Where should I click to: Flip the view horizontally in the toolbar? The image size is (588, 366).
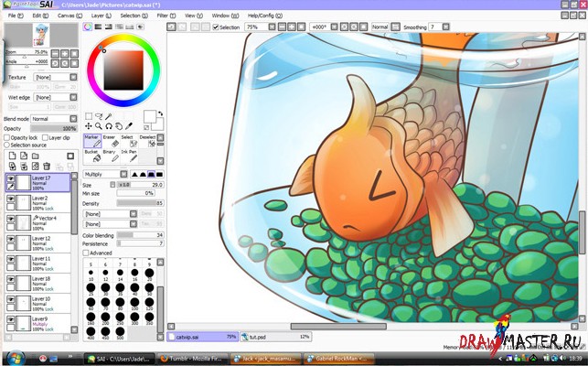click(x=395, y=27)
